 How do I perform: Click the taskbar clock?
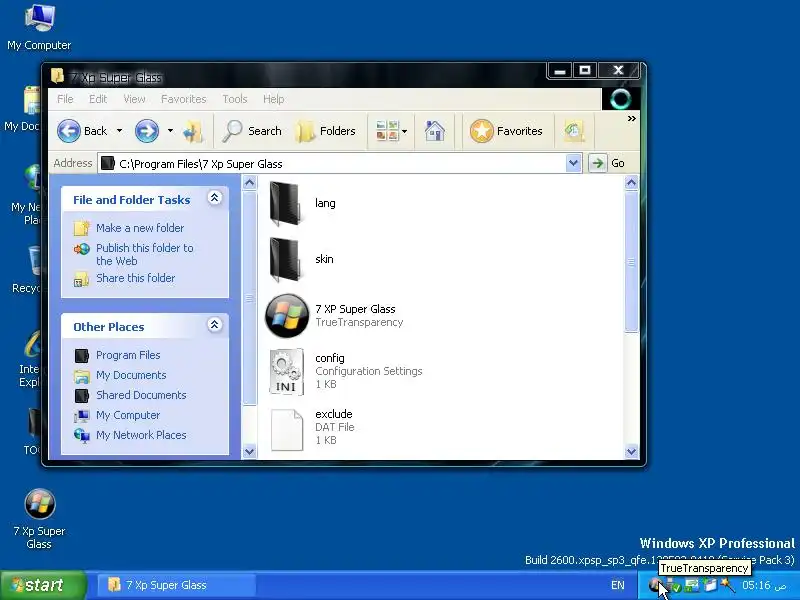[x=764, y=585]
